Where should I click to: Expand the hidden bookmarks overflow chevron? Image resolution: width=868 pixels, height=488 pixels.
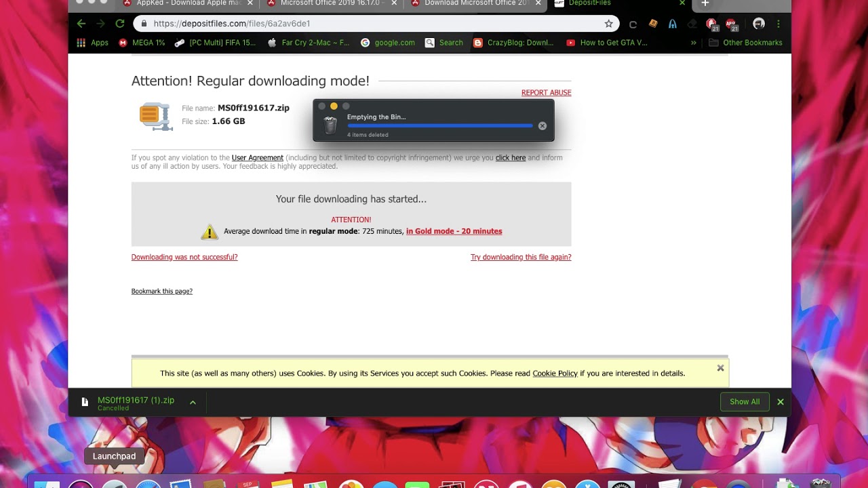pos(694,43)
